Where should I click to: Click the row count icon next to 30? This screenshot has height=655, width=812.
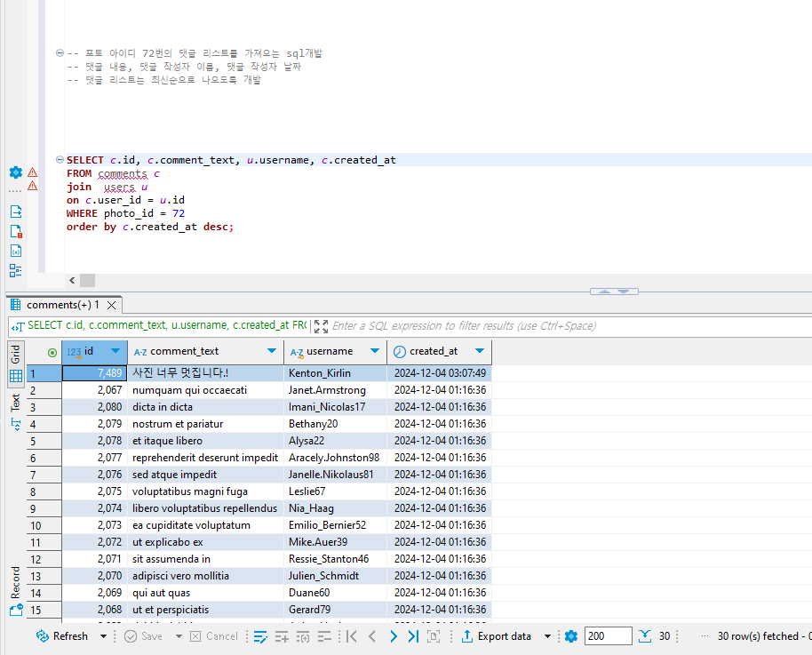coord(645,636)
